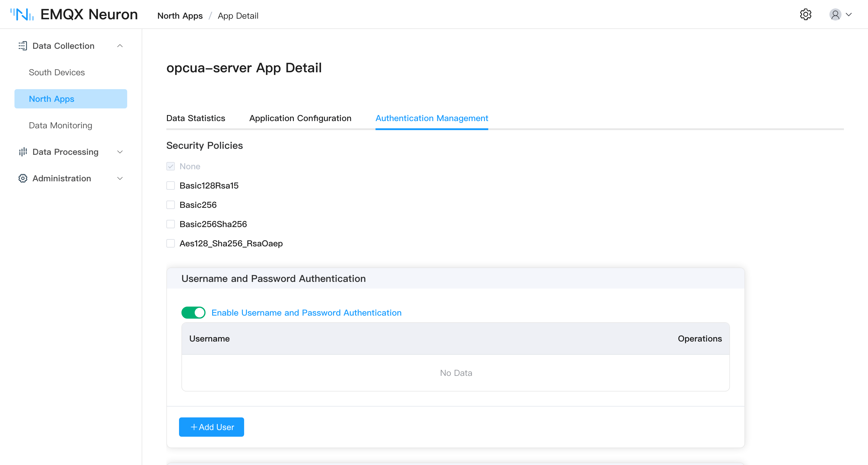The height and width of the screenshot is (465, 868).
Task: Click the Add User button
Action: tap(212, 427)
